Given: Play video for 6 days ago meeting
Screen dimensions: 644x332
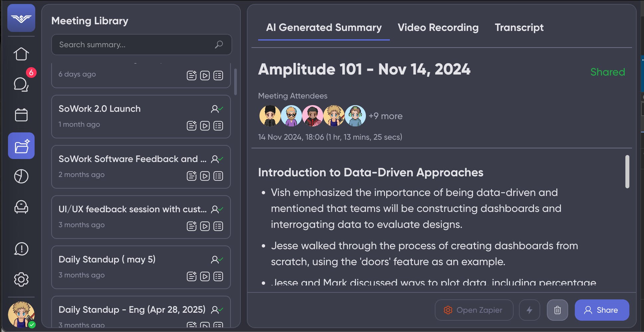Looking at the screenshot, I should point(205,76).
